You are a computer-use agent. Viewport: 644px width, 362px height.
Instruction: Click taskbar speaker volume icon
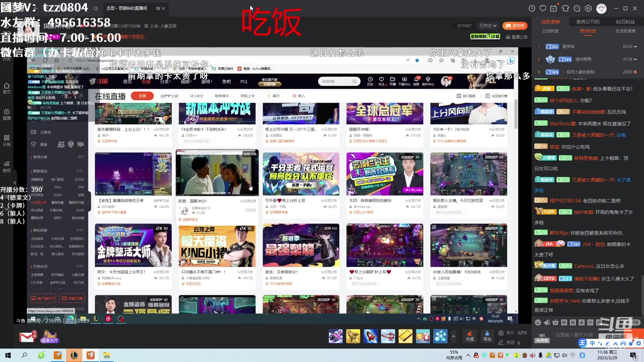tap(565, 355)
